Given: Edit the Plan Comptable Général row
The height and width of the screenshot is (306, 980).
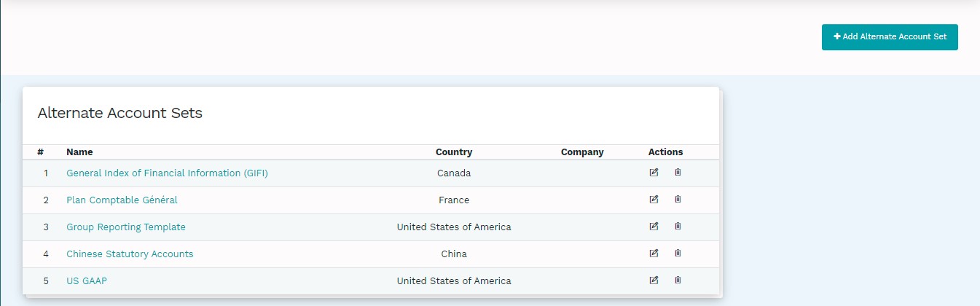Looking at the screenshot, I should [654, 200].
